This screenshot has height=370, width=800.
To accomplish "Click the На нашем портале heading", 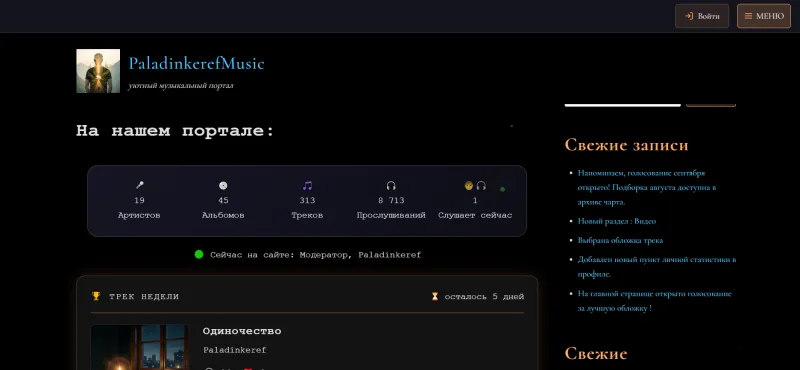I will click(x=176, y=131).
